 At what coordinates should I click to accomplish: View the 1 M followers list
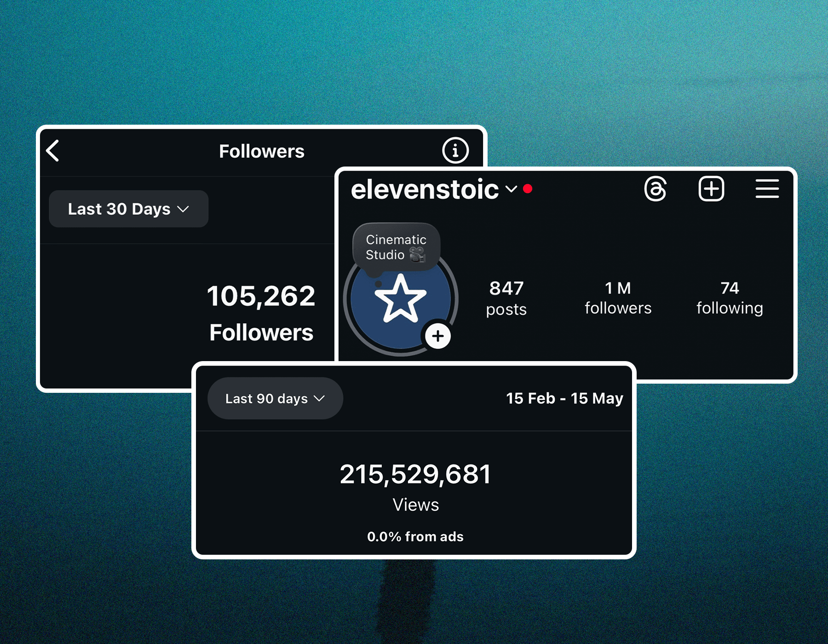click(618, 298)
